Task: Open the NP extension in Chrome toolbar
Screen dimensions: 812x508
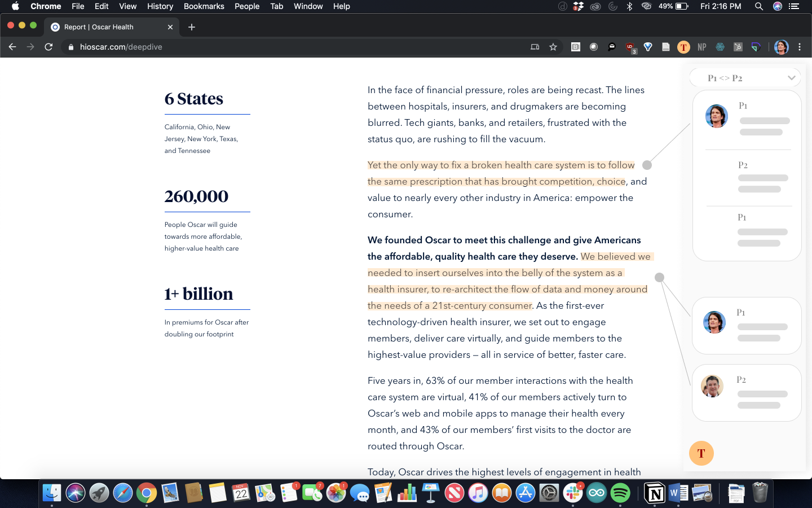Action: point(702,47)
